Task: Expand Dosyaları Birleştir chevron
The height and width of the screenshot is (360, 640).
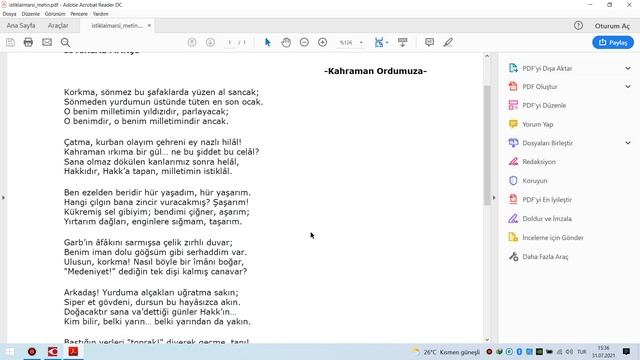Action: click(628, 143)
